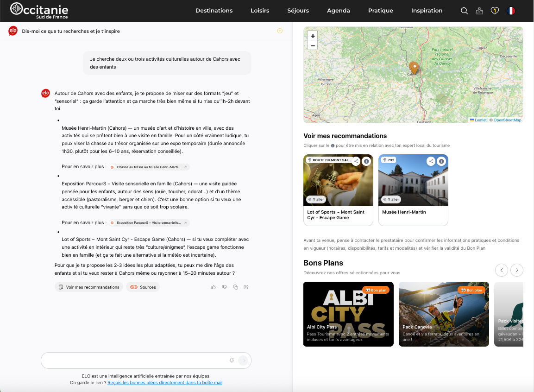Open the search magnifier in header
The width and height of the screenshot is (534, 392).
[464, 11]
